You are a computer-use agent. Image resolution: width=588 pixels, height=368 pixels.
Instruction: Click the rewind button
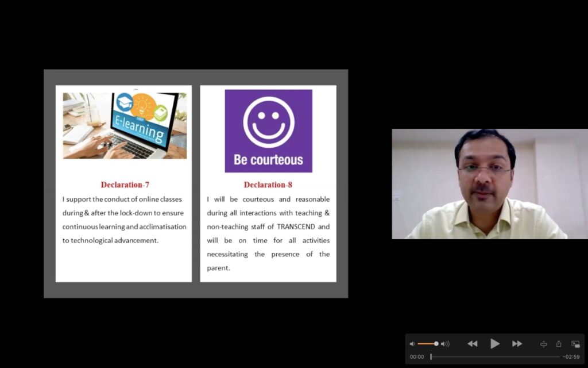tap(472, 344)
